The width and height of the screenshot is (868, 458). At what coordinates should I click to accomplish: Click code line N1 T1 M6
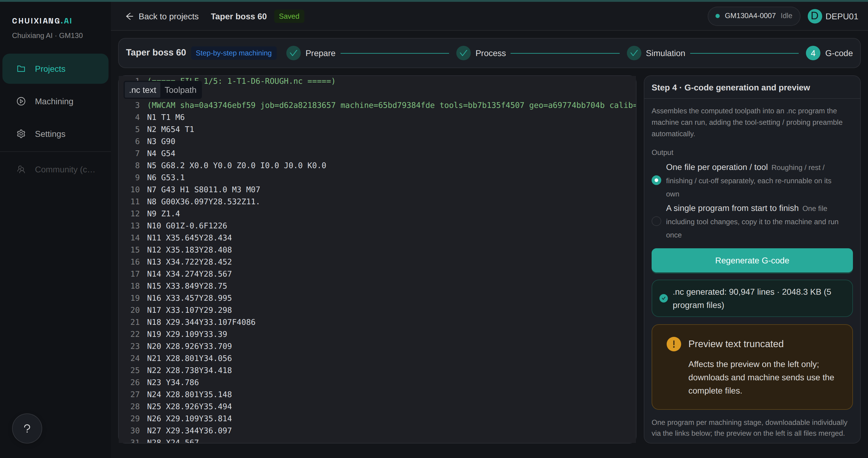165,117
